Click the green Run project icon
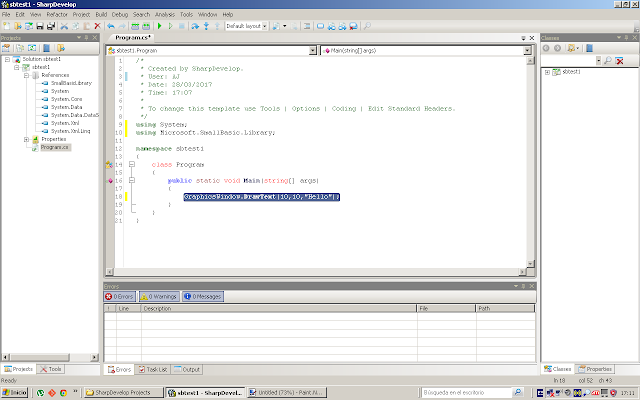Viewport: 640px width, 400px height. [x=160, y=26]
